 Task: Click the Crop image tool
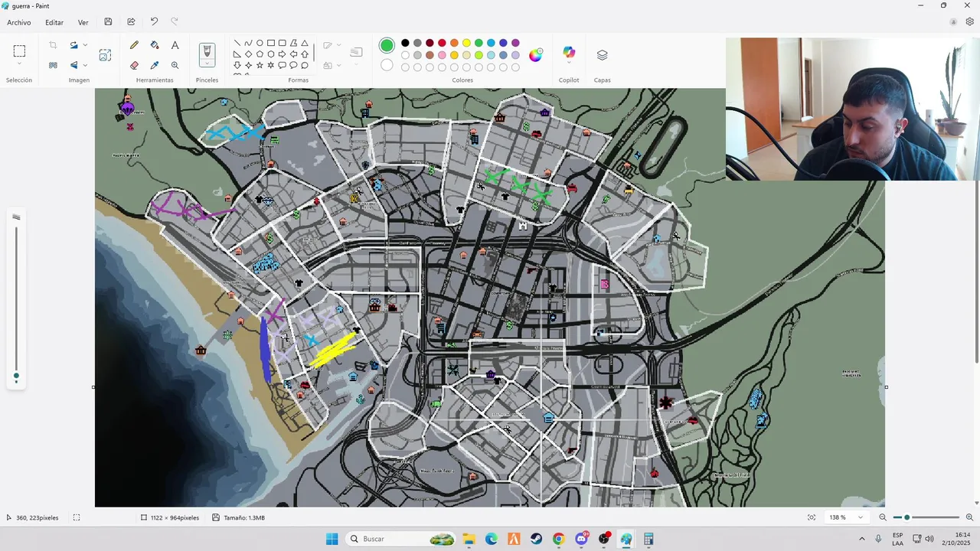pos(53,45)
